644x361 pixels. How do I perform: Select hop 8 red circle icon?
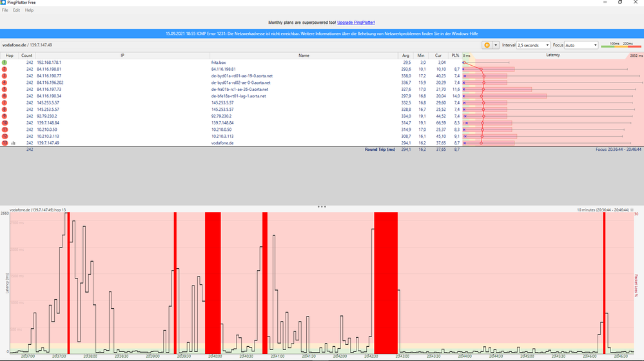tap(5, 110)
